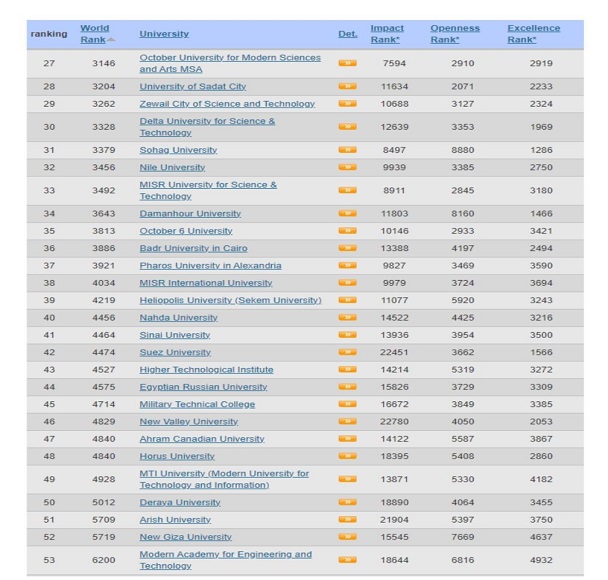Visit the Egyptian Russian University page
This screenshot has width=608, height=580.
[203, 387]
